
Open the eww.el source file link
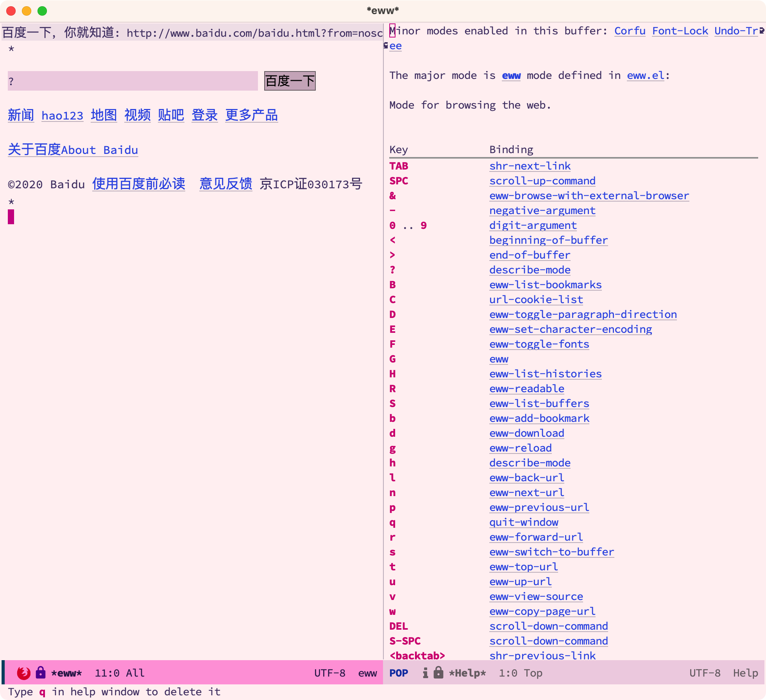click(646, 75)
